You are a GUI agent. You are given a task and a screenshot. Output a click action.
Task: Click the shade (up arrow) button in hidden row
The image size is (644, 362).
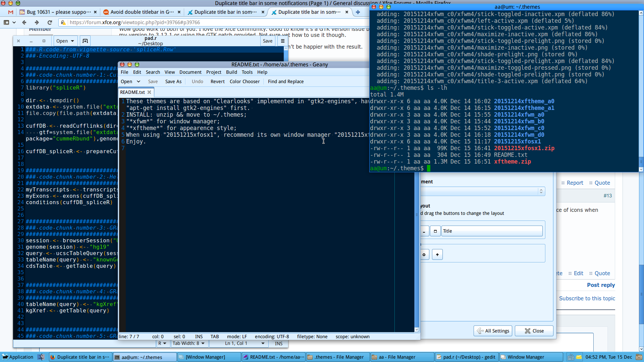point(437,254)
